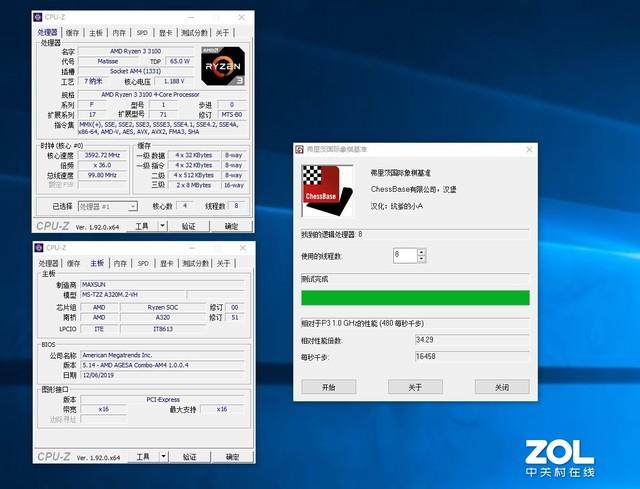Click 验证 button in mainboard window
Screen dimensions: 640x489
(189, 456)
